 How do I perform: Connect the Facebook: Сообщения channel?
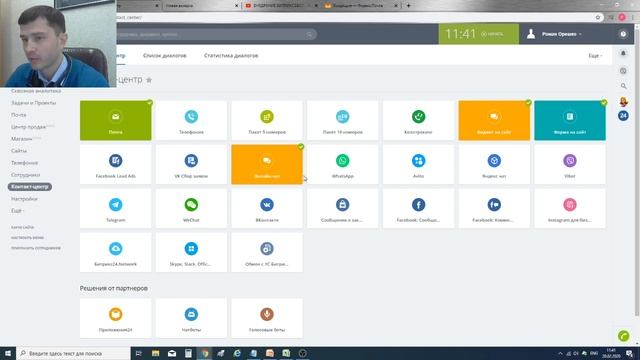(418, 209)
